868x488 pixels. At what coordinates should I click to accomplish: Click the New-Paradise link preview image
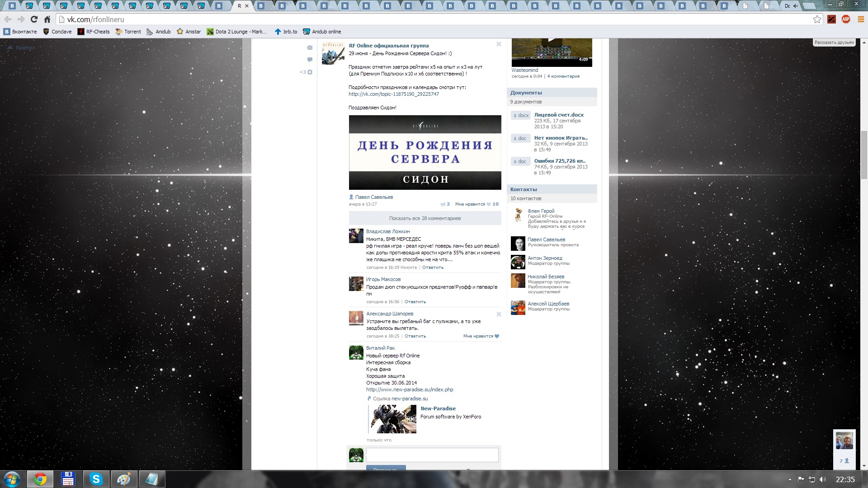393,419
